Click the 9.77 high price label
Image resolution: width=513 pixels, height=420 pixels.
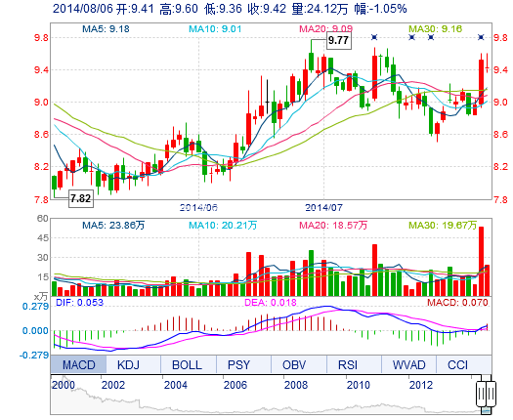tap(339, 41)
